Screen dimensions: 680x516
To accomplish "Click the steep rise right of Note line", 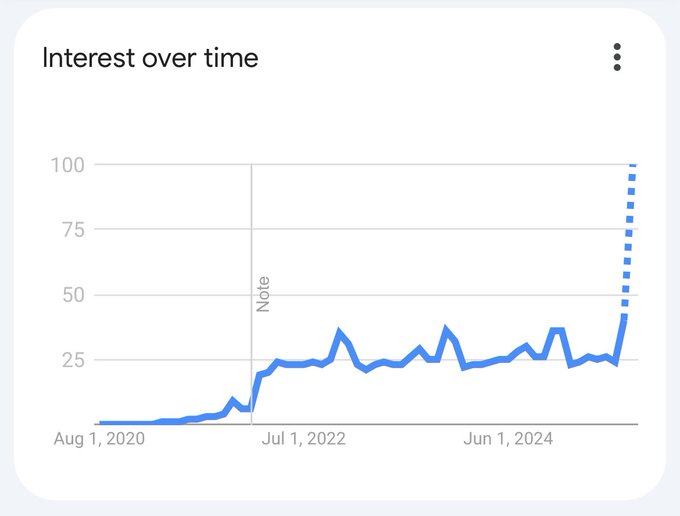I will click(x=255, y=392).
